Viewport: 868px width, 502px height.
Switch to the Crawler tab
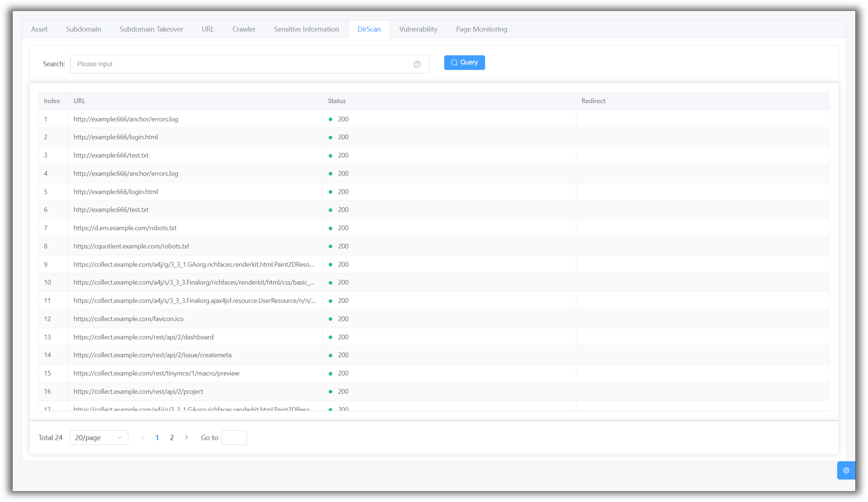(x=244, y=29)
